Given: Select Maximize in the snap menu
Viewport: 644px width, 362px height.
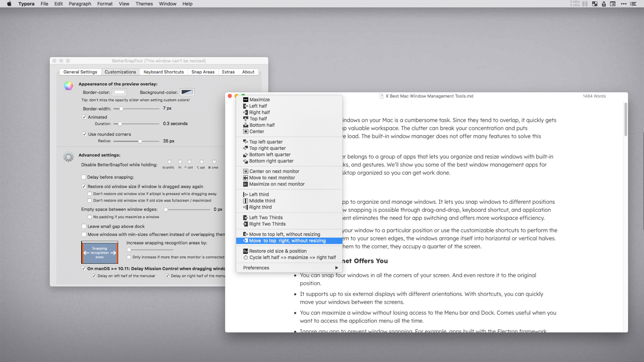Looking at the screenshot, I should pos(289,100).
